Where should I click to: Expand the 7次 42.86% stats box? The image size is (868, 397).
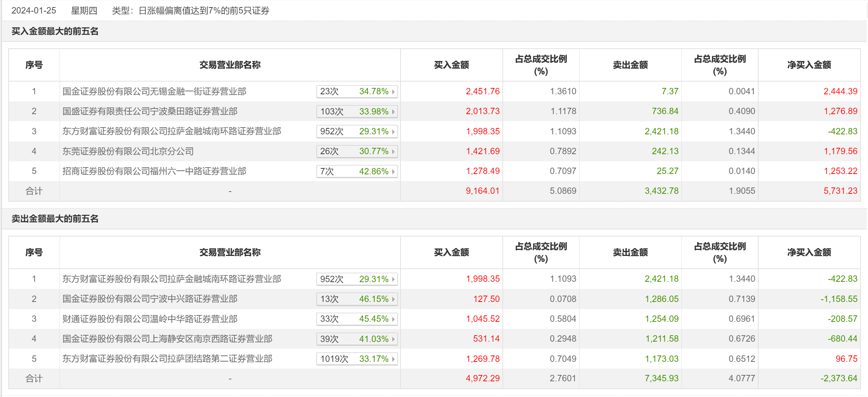pyautogui.click(x=357, y=171)
